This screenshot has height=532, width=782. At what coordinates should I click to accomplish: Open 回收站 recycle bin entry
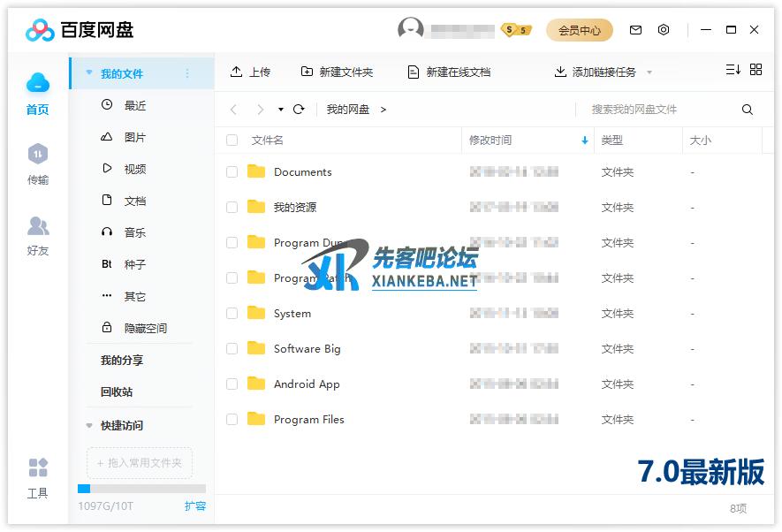117,392
